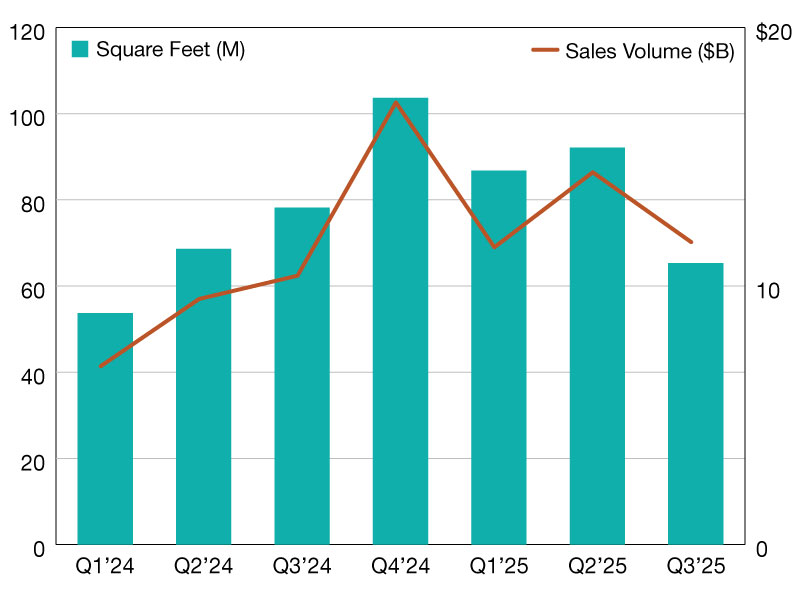
Task: Click the Q2'24 x-axis label
Action: coord(203,566)
